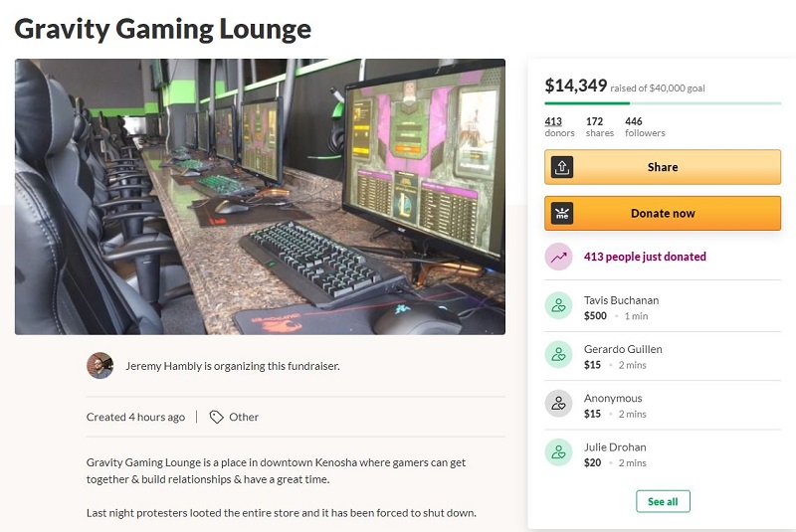
Task: Click the 172 shares count
Action: (600, 127)
